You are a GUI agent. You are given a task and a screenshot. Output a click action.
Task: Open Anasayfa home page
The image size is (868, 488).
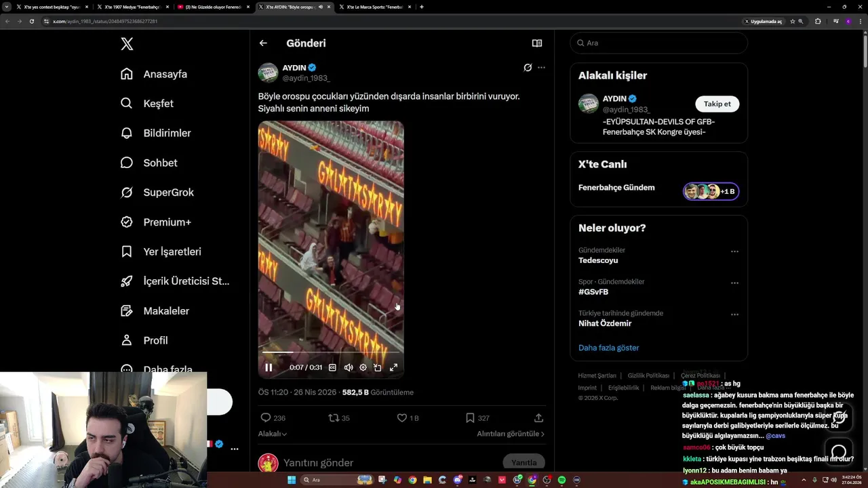click(x=154, y=74)
